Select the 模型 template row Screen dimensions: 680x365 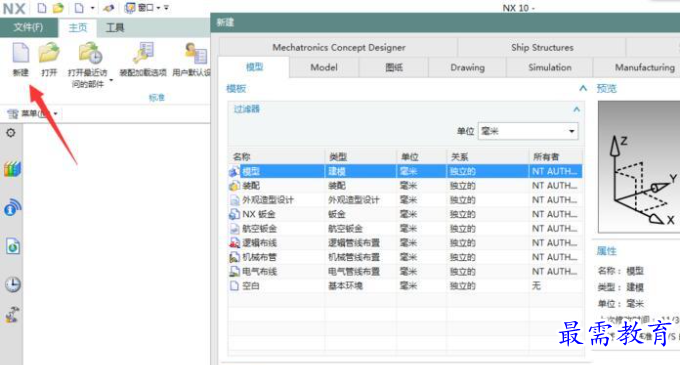405,171
